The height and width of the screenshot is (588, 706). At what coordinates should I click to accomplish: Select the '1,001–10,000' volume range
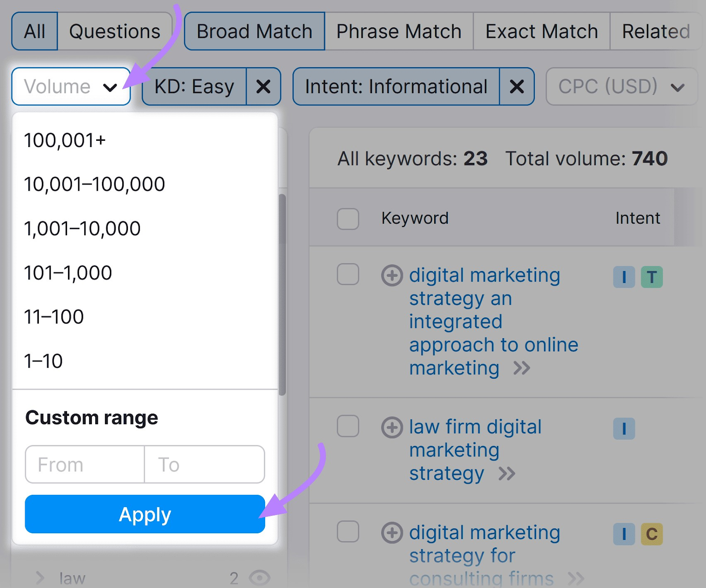click(x=82, y=228)
